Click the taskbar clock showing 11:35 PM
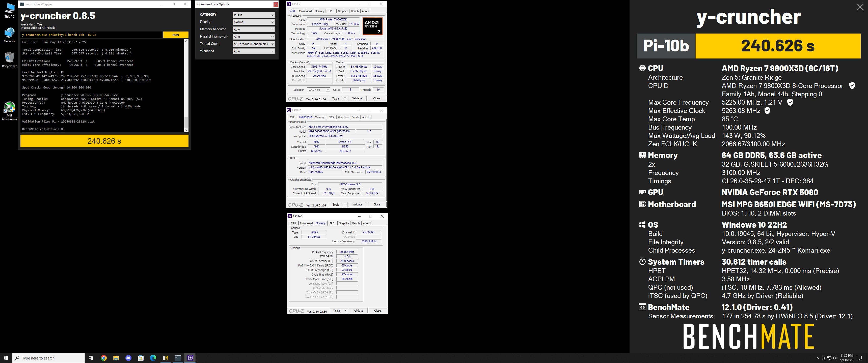The height and width of the screenshot is (363, 868). click(846, 358)
